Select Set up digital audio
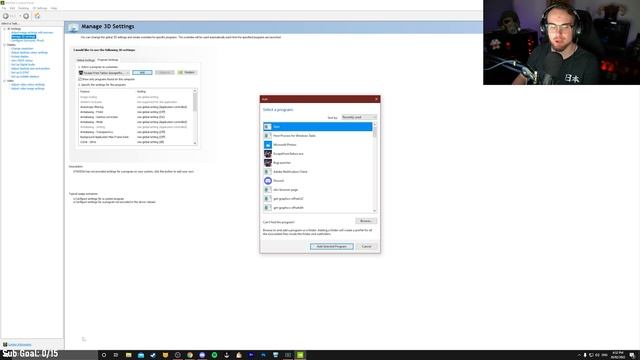 [23, 64]
